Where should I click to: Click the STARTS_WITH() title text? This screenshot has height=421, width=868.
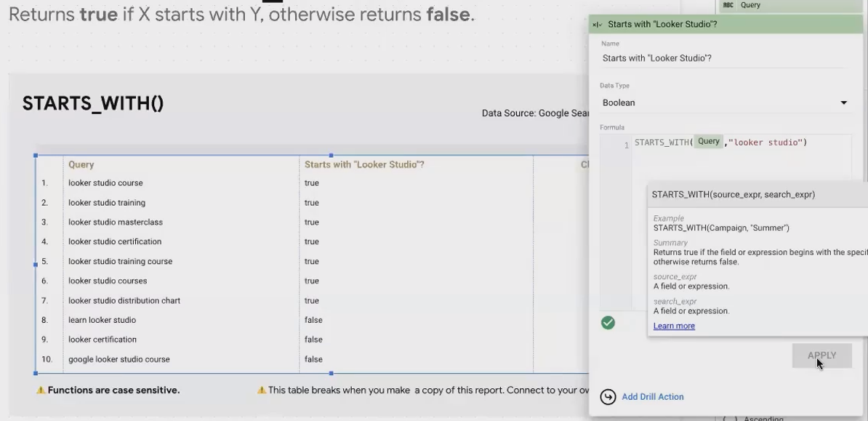point(93,103)
